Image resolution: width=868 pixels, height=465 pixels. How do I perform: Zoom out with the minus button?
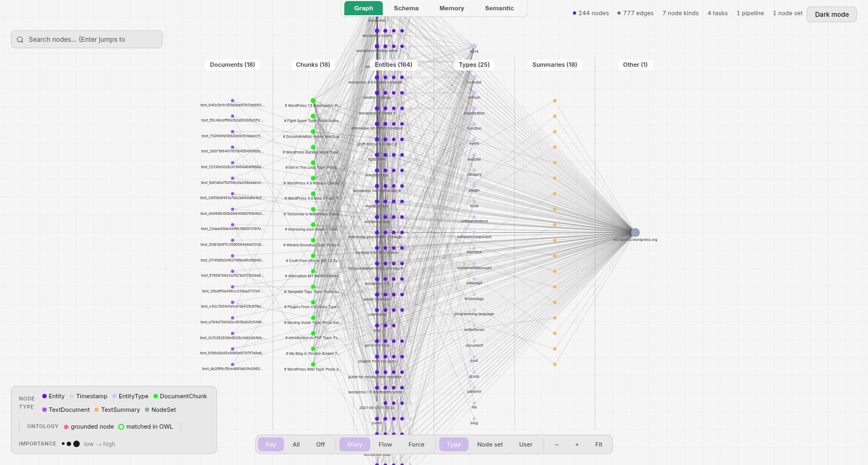(557, 444)
